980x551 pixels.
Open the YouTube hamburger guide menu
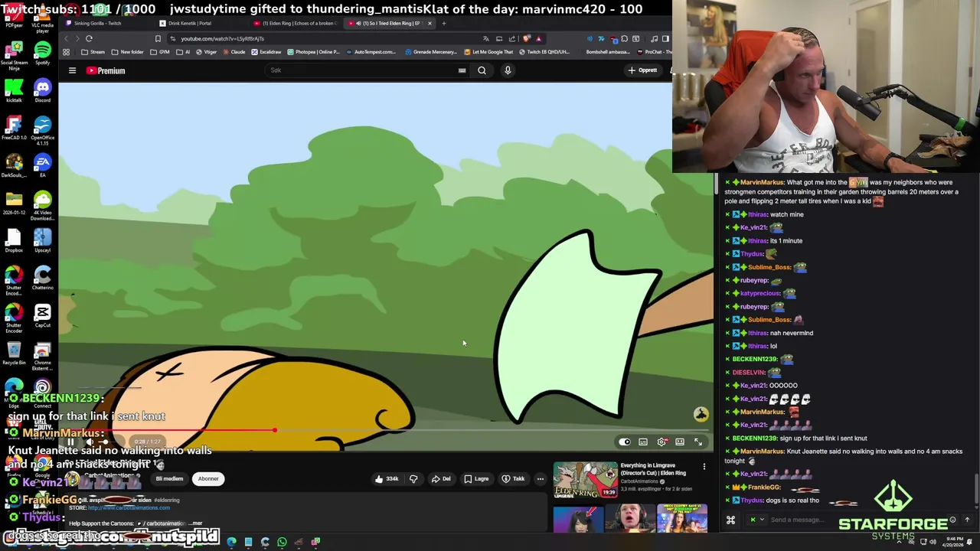(x=72, y=70)
